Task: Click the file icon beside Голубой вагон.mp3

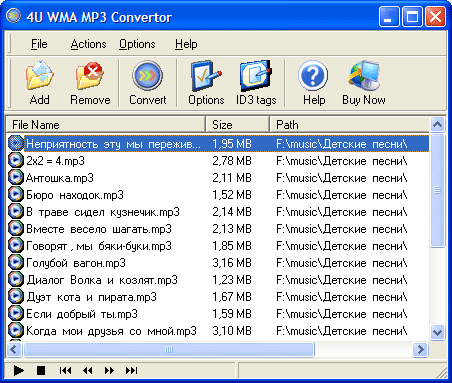Action: pyautogui.click(x=15, y=262)
